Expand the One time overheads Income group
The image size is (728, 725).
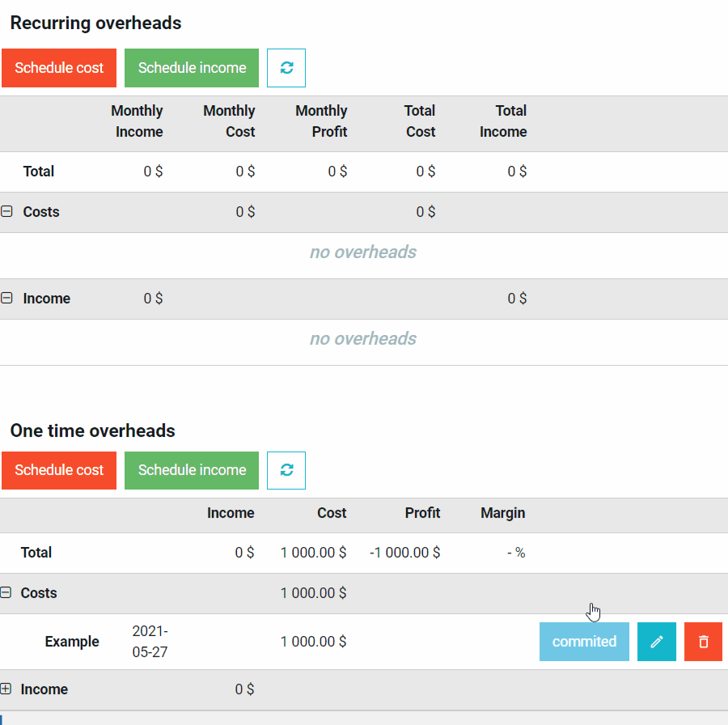(6, 689)
